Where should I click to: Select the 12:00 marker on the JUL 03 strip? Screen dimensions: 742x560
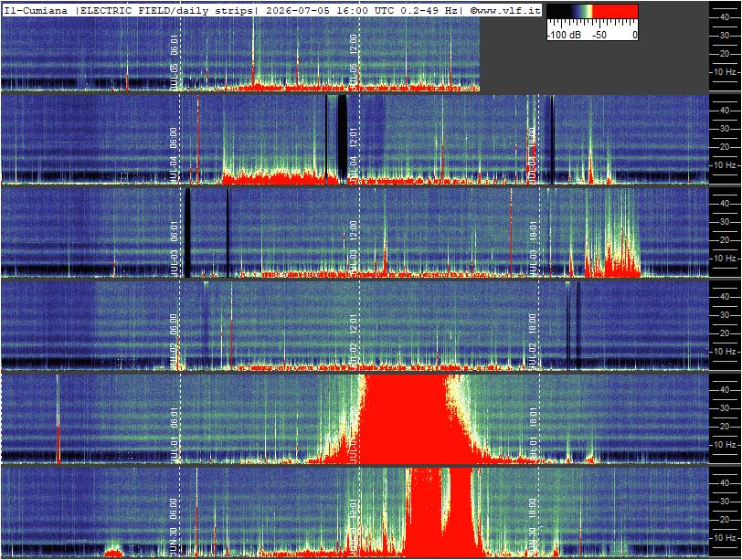pos(354,232)
